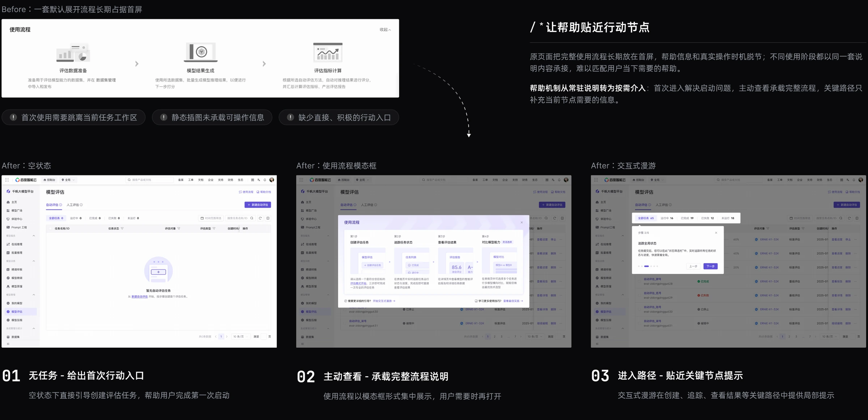The image size is (868, 420).
Task: Open the 10 条/页 page size dropdown in the empty-state mockup
Action: [x=240, y=337]
